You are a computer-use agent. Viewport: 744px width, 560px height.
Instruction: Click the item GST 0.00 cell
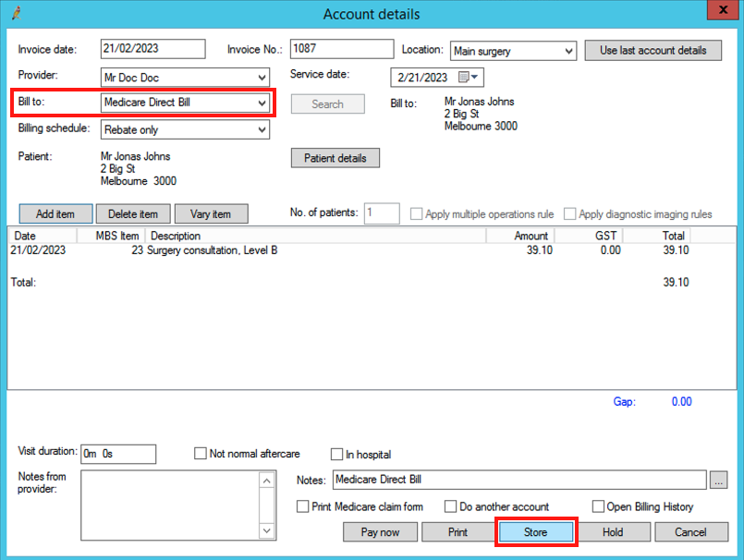[x=610, y=250]
